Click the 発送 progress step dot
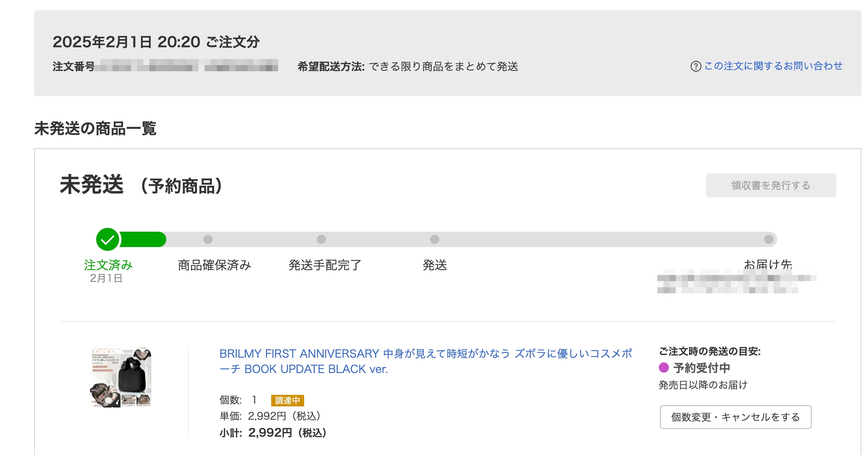The image size is (868, 455). pos(435,239)
